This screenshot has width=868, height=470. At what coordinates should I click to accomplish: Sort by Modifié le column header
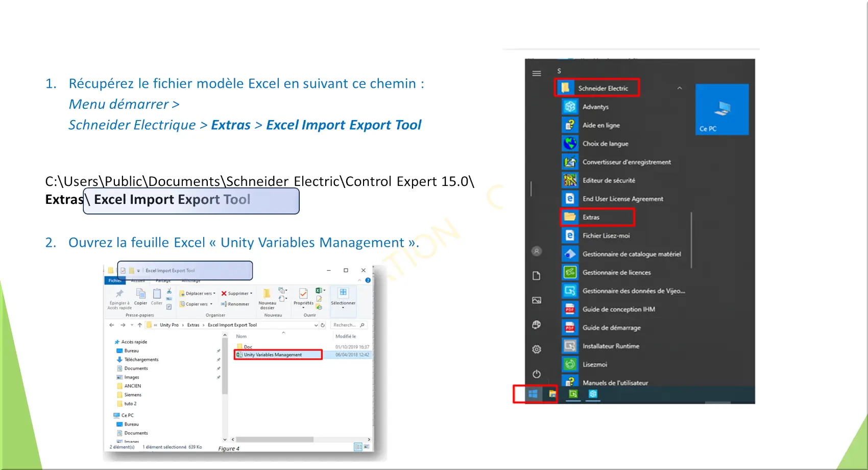[x=346, y=336]
